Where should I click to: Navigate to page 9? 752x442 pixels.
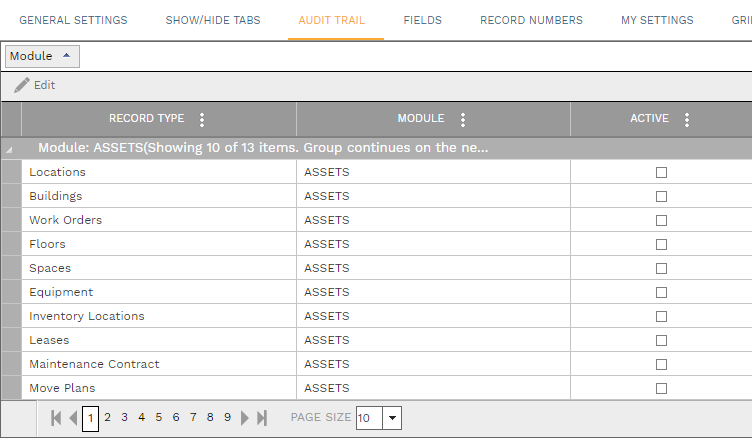click(x=227, y=418)
